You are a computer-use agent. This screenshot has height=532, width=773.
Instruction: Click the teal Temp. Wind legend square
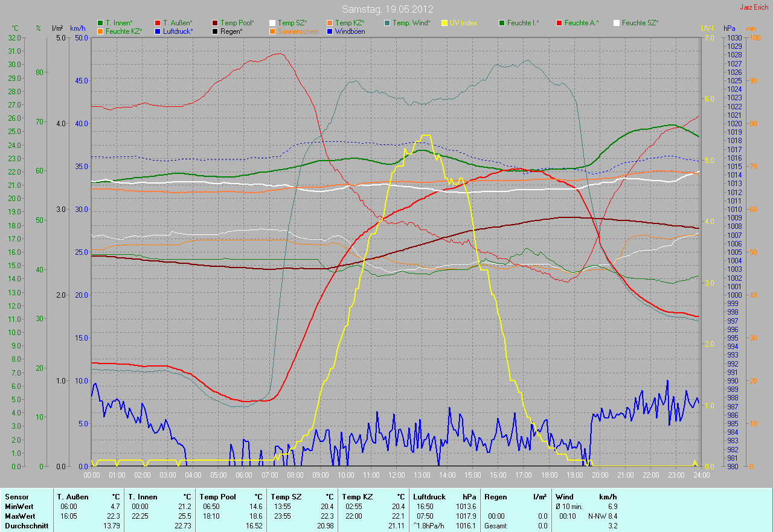pyautogui.click(x=388, y=23)
